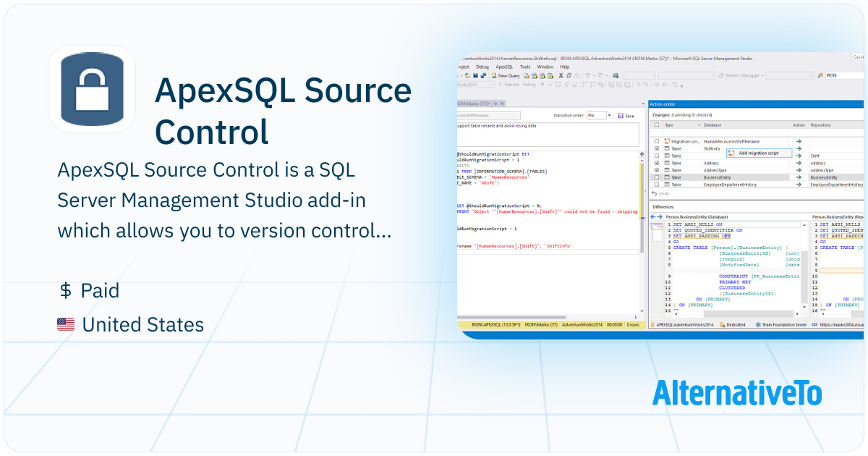The image size is (868, 456).
Task: Click action arrow for BusinessEntity row
Action: pyautogui.click(x=799, y=177)
